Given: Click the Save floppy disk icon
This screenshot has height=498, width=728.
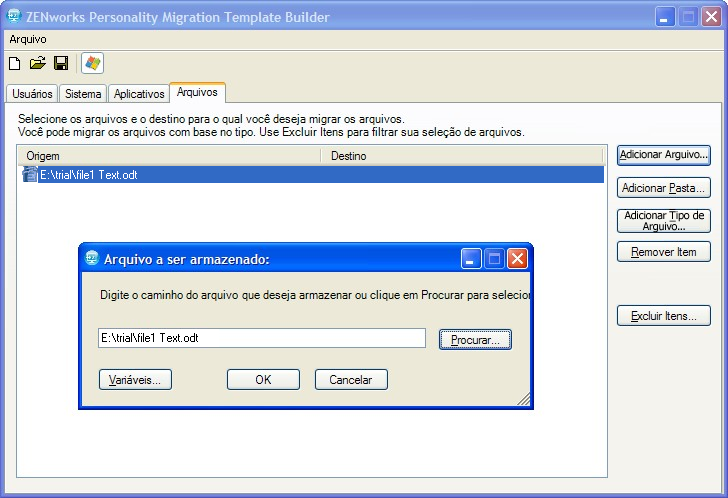Looking at the screenshot, I should click(x=61, y=63).
